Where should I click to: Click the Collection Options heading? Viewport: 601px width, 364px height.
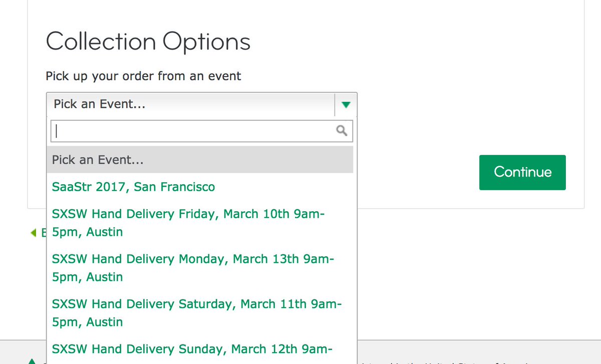(148, 42)
